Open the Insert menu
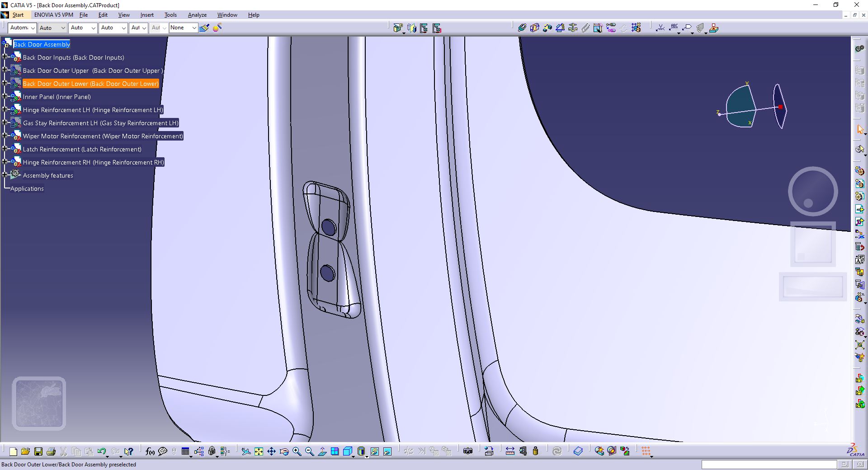Viewport: 868px width, 470px height. pos(147,15)
